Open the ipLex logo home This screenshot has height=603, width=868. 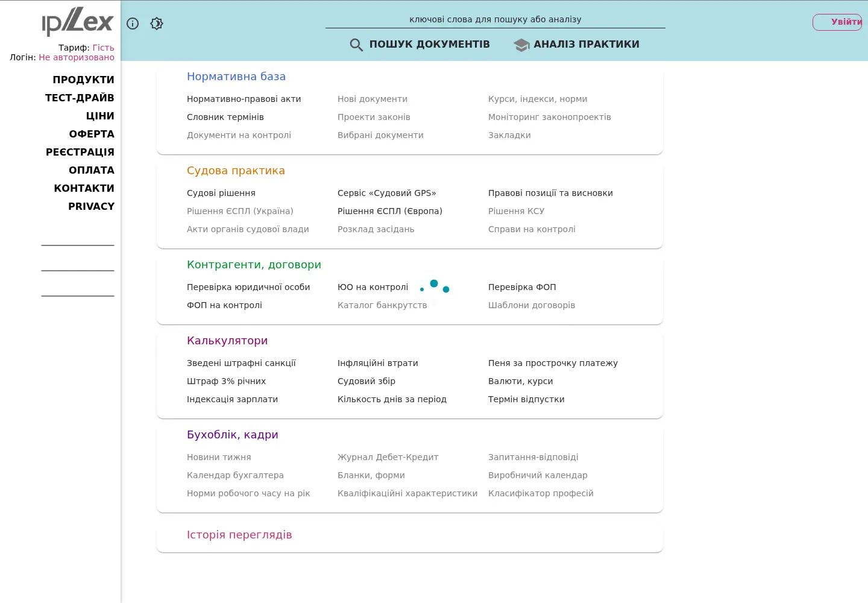coord(78,22)
